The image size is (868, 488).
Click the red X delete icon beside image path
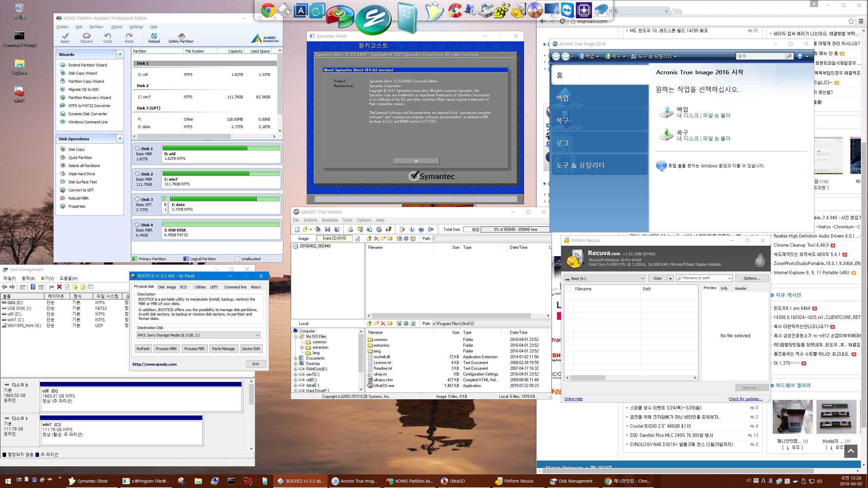376,239
